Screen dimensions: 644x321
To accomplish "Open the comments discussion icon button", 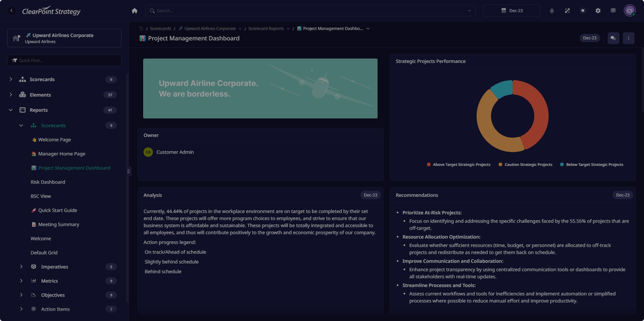I will [613, 38].
